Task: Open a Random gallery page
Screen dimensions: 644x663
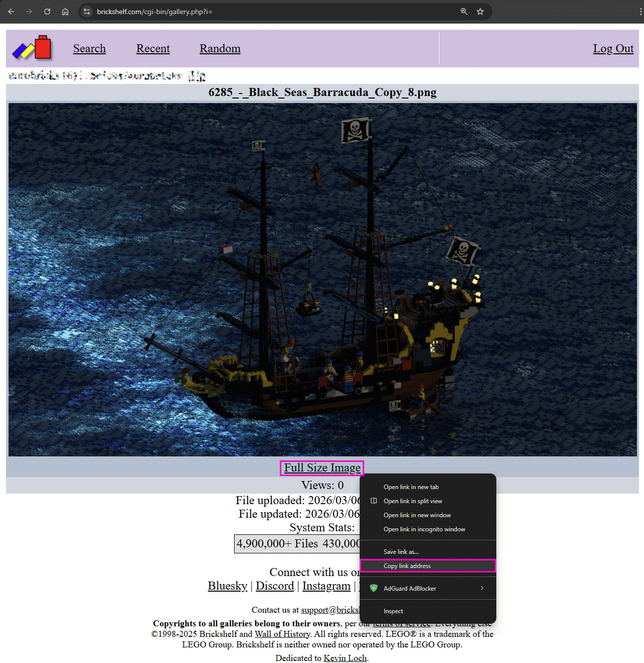Action: [220, 48]
